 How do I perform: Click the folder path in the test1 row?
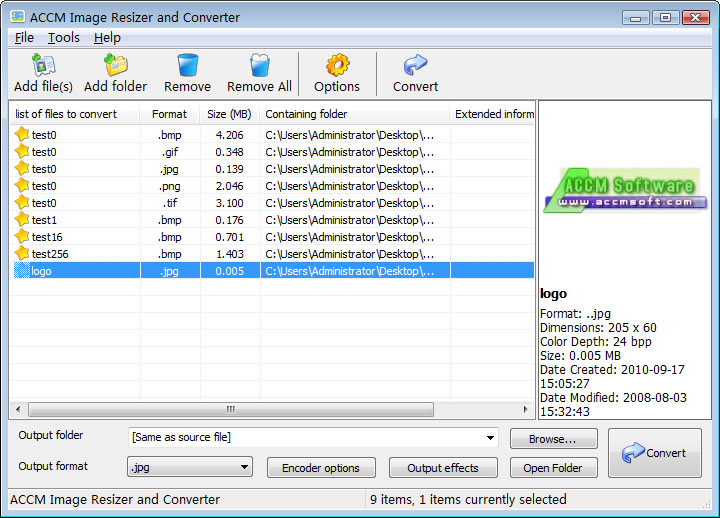349,220
